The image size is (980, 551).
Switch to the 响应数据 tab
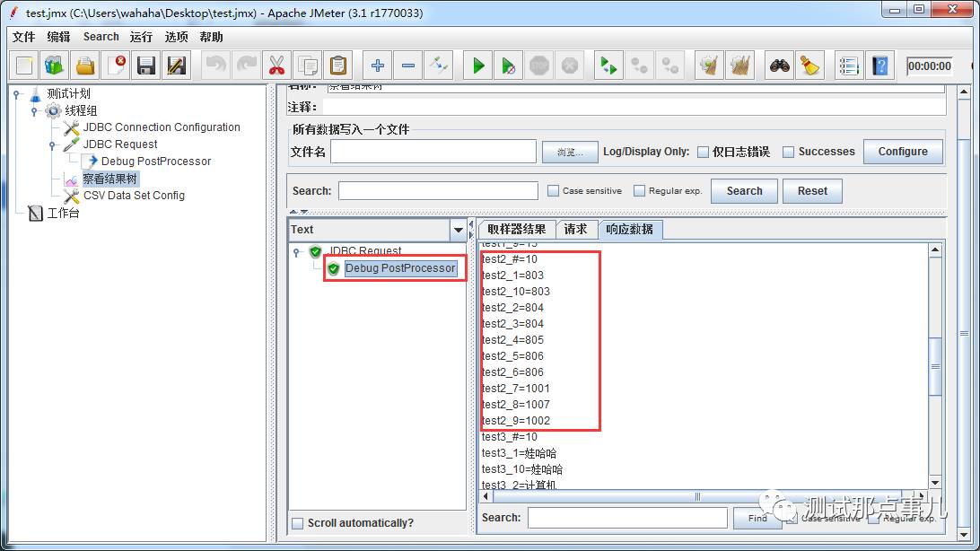coord(629,229)
